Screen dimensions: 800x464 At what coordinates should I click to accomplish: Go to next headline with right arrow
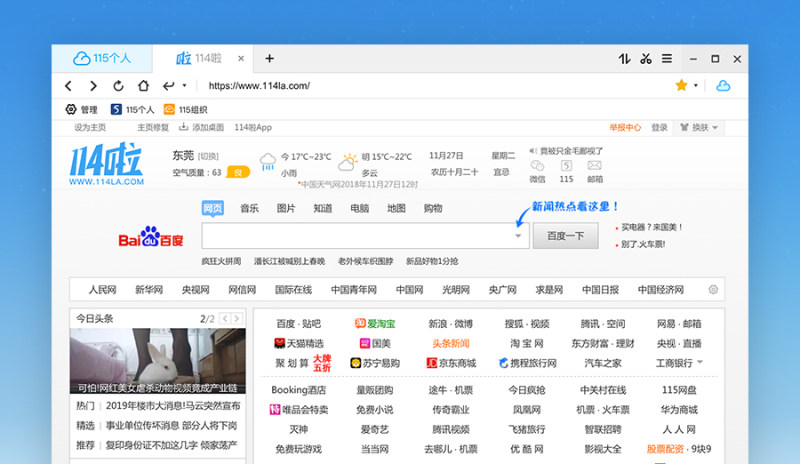tap(237, 319)
